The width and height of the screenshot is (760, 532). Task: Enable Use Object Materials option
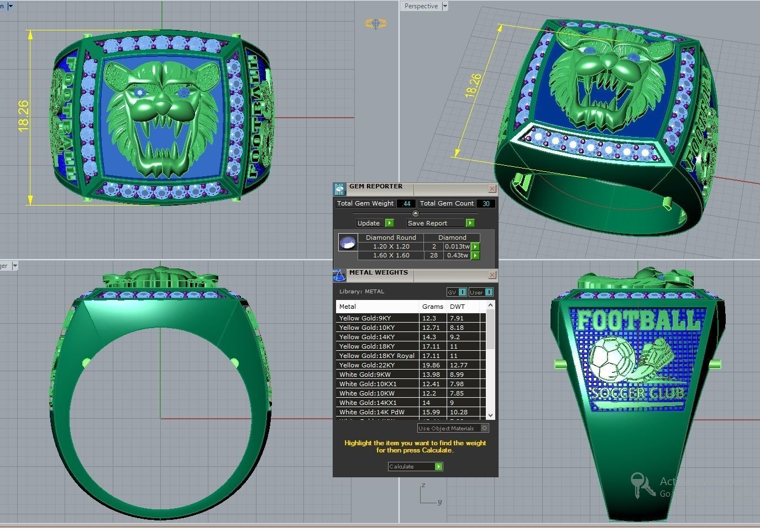point(453,428)
